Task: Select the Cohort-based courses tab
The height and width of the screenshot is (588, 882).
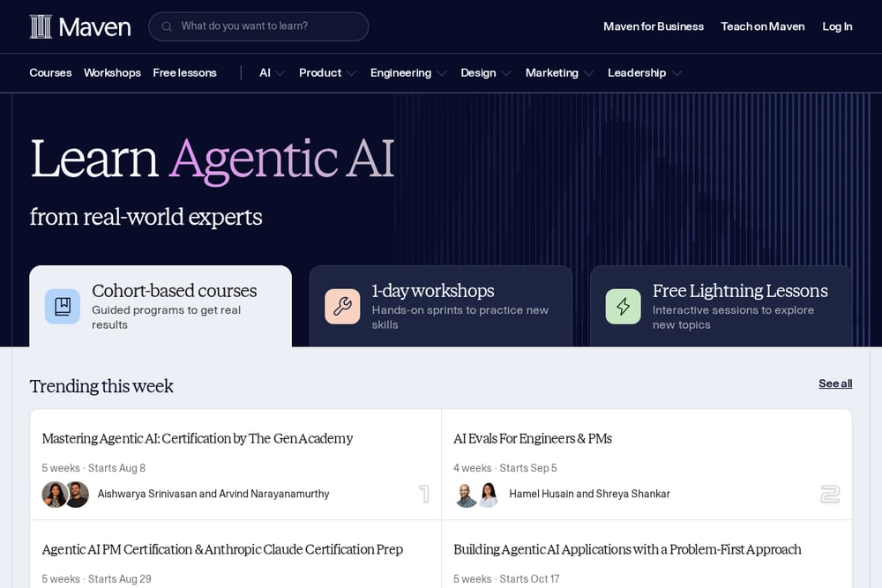Action: coord(161,307)
